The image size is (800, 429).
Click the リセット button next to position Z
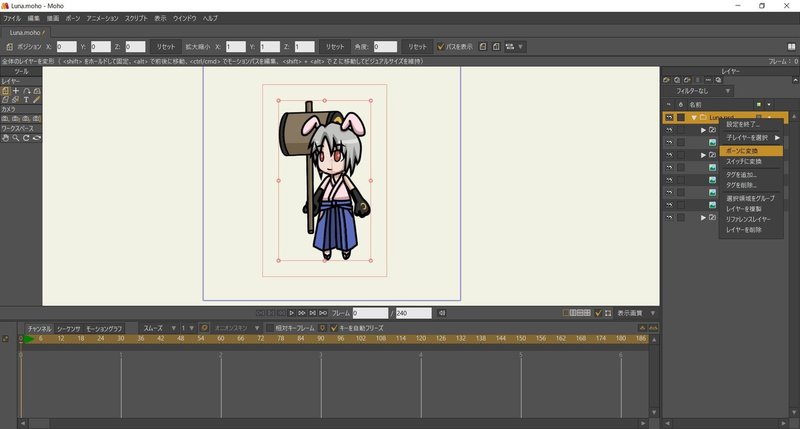click(x=165, y=47)
